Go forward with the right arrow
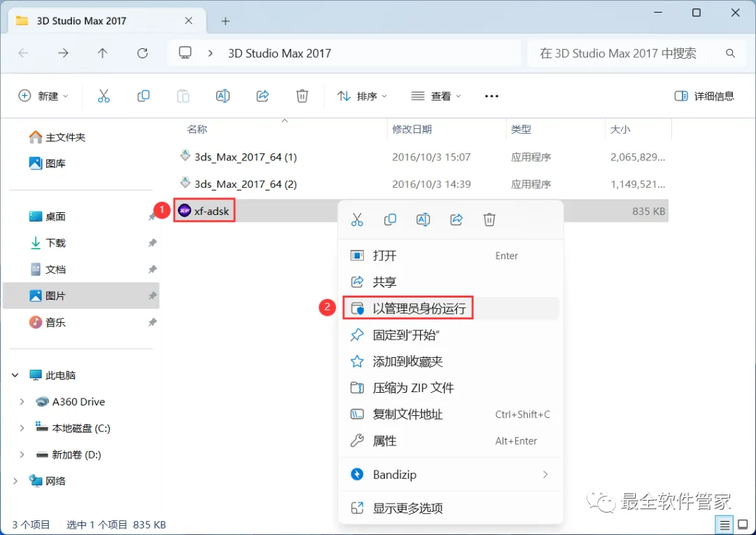Viewport: 756px width, 535px height. tap(63, 53)
